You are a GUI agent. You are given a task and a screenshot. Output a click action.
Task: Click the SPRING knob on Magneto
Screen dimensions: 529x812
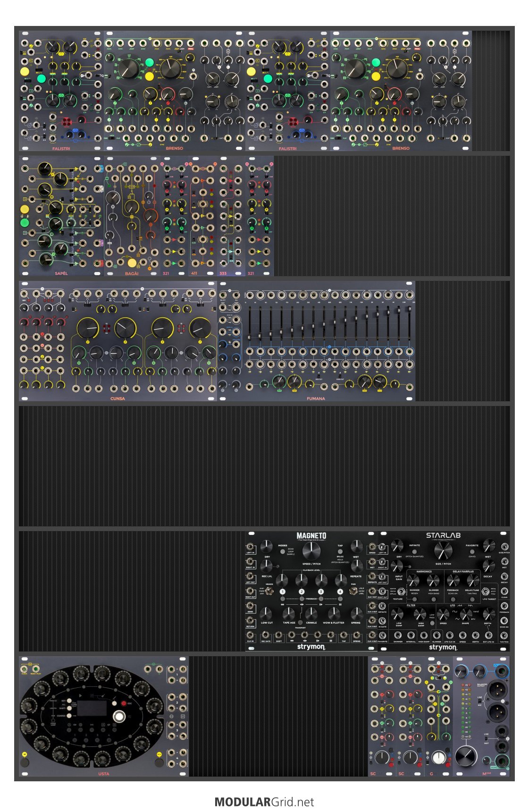click(x=356, y=613)
